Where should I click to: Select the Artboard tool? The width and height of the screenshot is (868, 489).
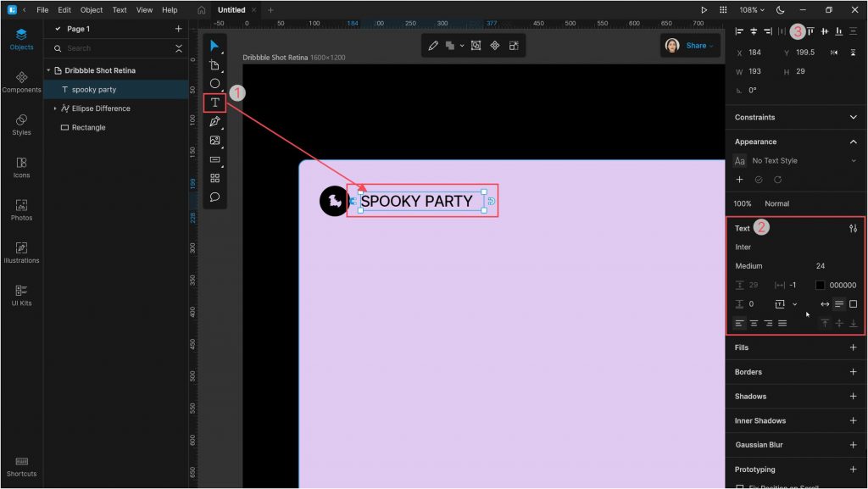[x=214, y=64]
